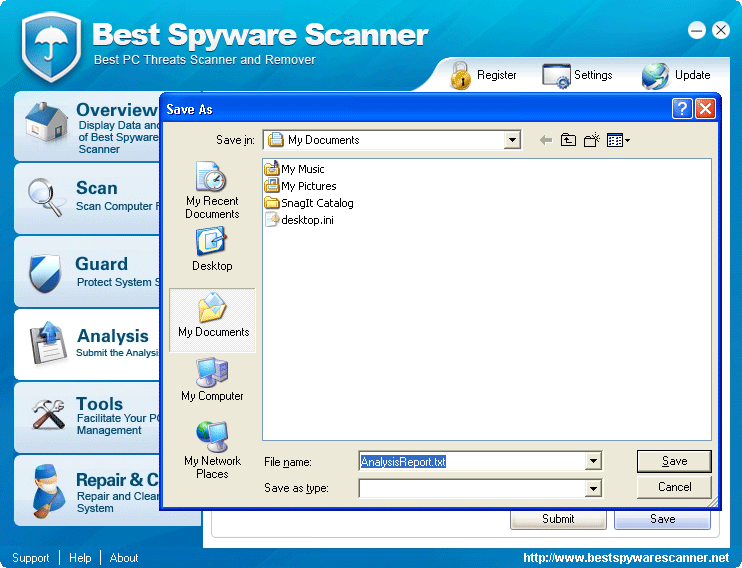Switch to the Overview tab
Screen dimensions: 742x568
click(87, 126)
